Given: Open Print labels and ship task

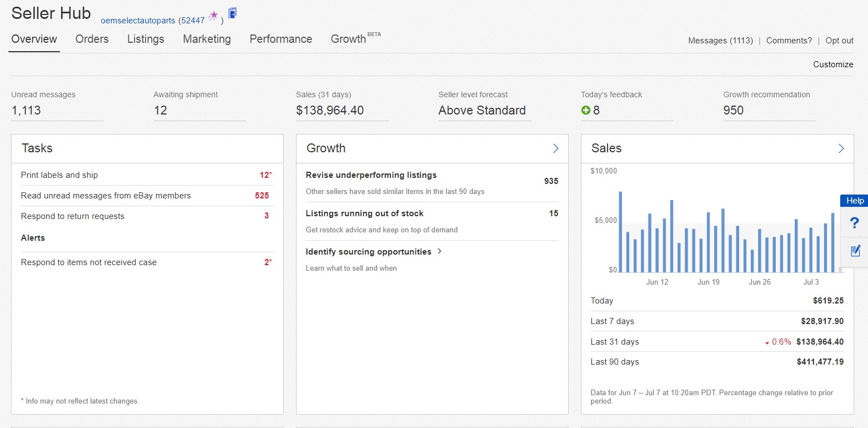Looking at the screenshot, I should [59, 175].
